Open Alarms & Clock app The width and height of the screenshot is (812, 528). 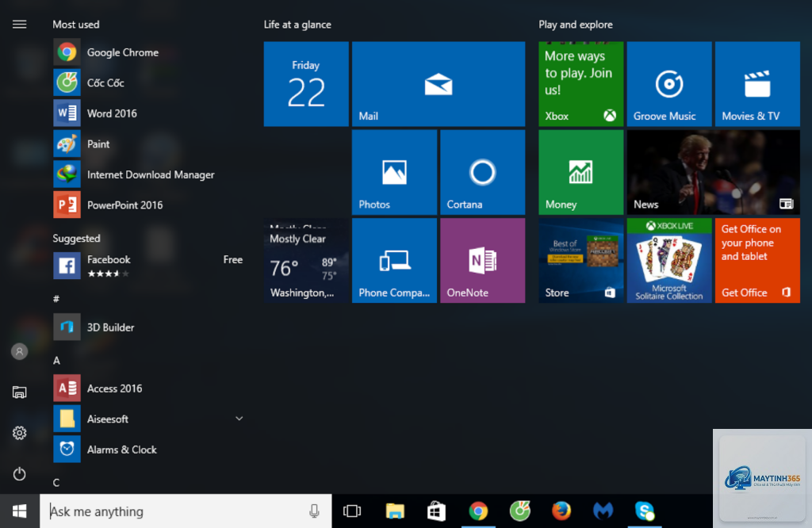pyautogui.click(x=147, y=450)
